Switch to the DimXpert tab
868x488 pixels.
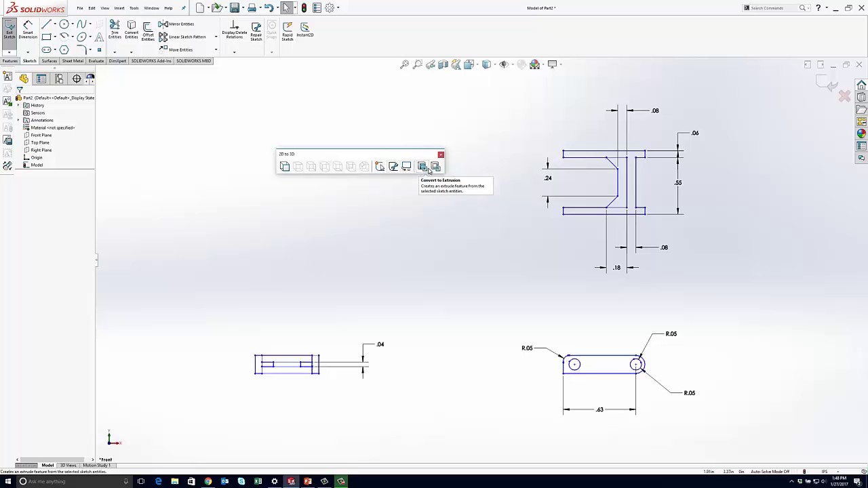(117, 61)
